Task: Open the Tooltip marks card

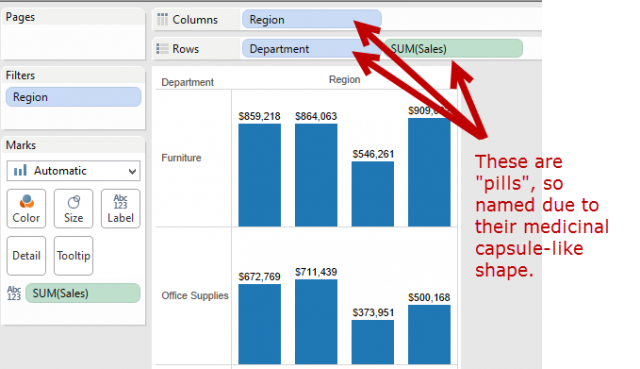Action: [73, 256]
